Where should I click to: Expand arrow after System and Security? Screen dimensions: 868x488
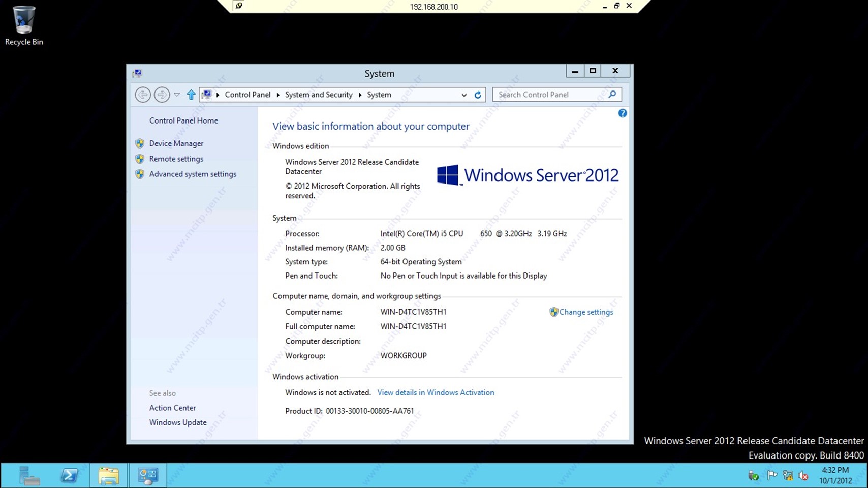point(360,95)
